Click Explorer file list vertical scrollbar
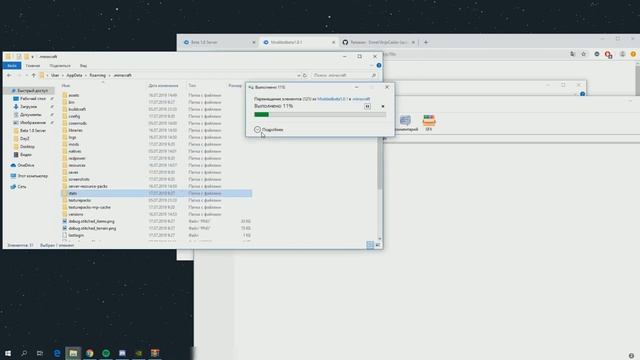 coord(380,163)
